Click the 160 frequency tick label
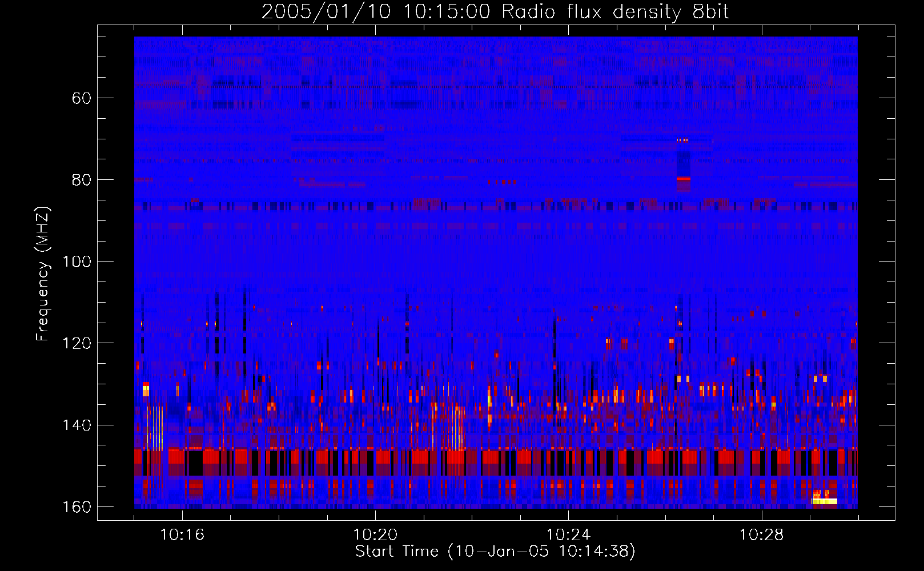 (x=77, y=507)
